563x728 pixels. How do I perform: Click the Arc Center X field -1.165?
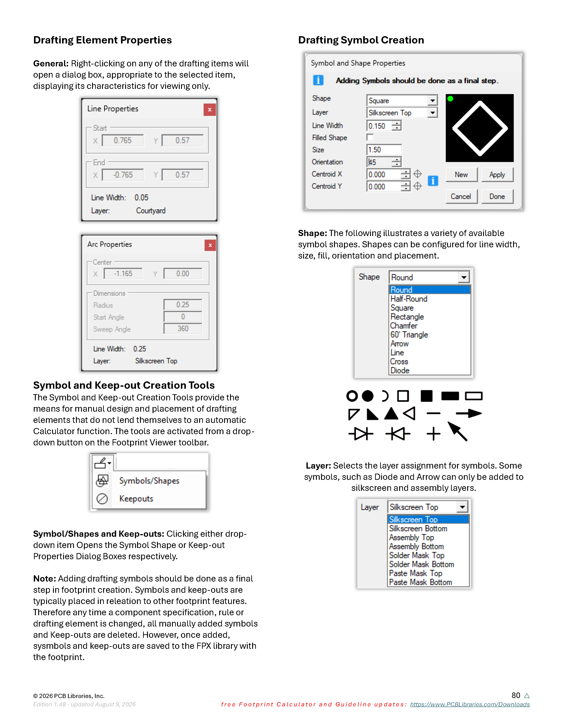(x=123, y=274)
